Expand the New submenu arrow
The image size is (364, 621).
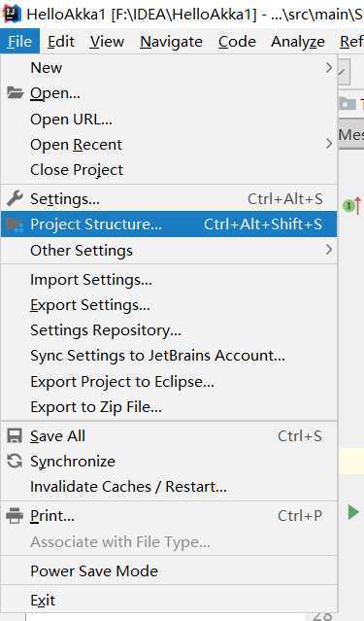click(x=329, y=68)
